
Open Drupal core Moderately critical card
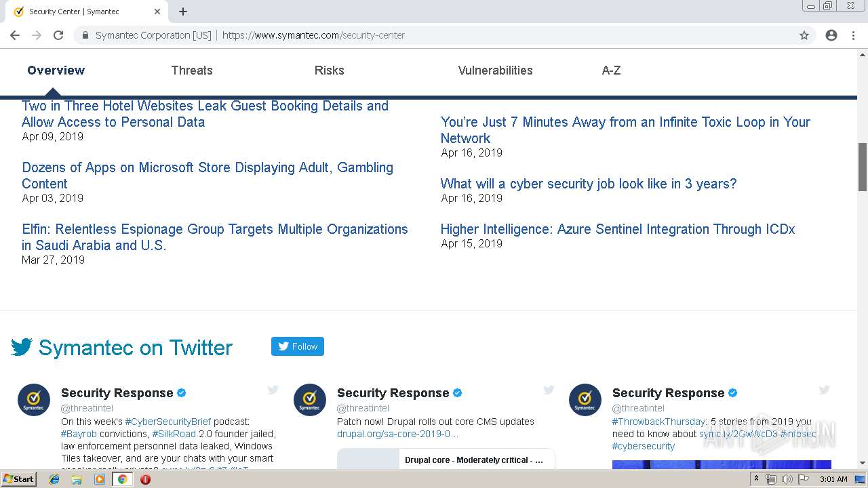coord(446,459)
